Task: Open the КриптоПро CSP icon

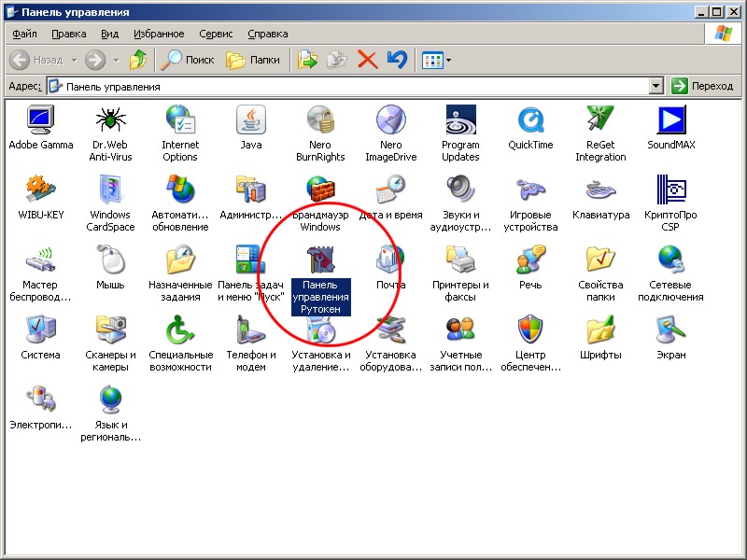Action: (670, 190)
